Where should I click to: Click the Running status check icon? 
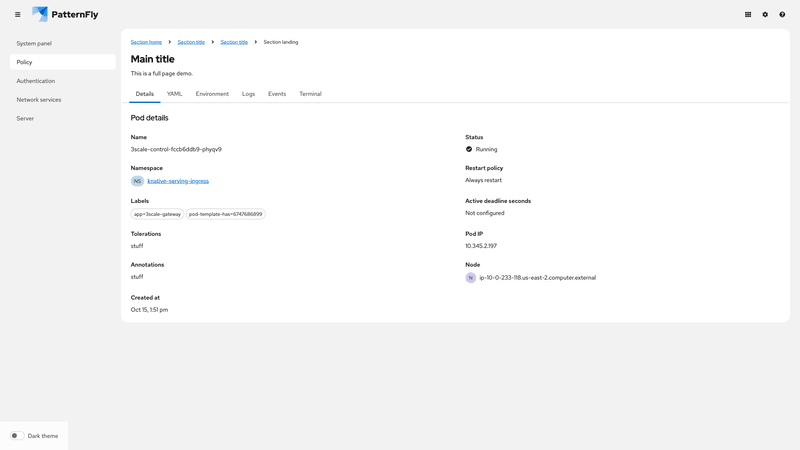click(x=469, y=149)
